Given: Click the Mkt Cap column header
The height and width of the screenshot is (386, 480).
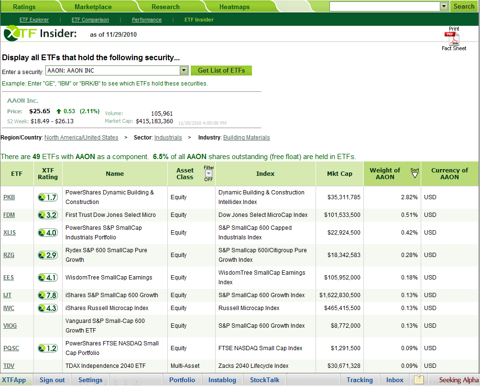Looking at the screenshot, I should pos(339,174).
